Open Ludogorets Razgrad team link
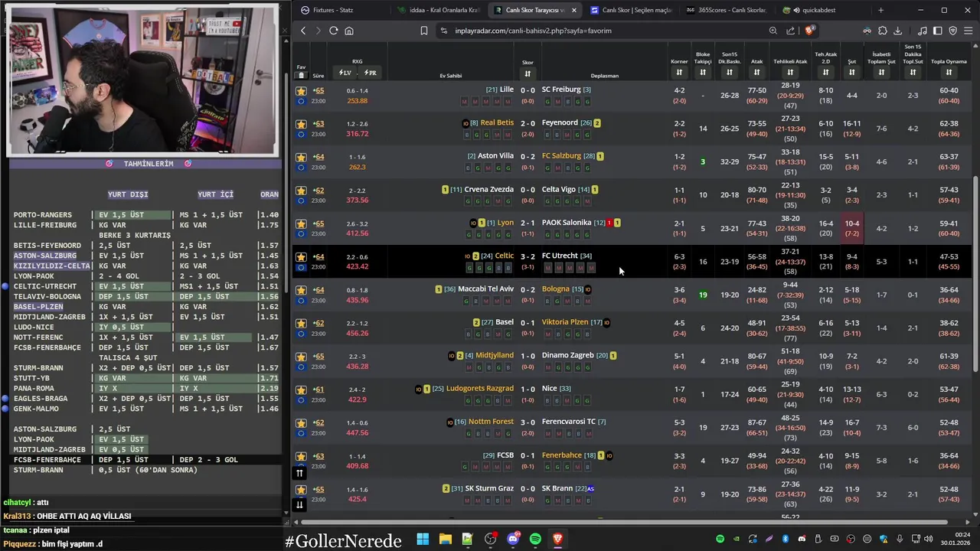 click(480, 389)
